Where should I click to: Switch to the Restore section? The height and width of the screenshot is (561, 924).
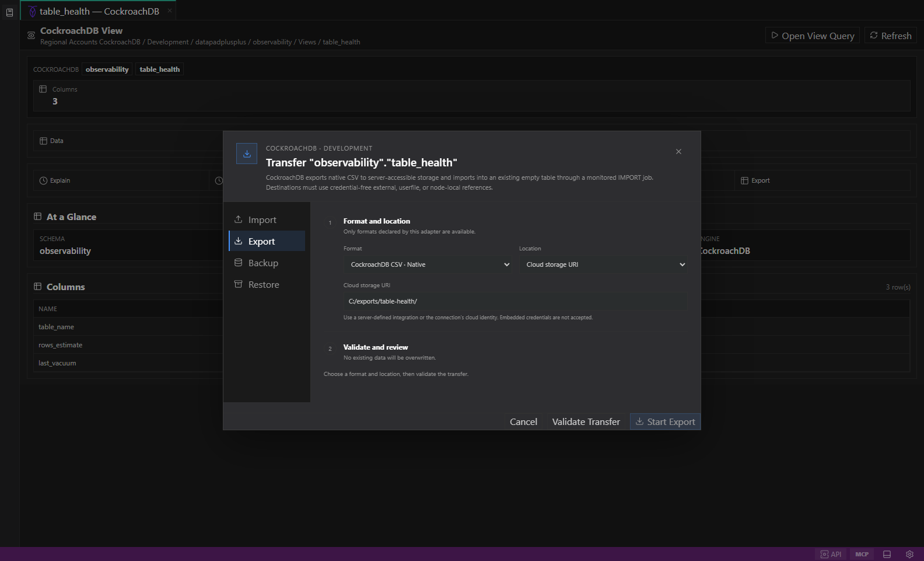pyautogui.click(x=267, y=284)
